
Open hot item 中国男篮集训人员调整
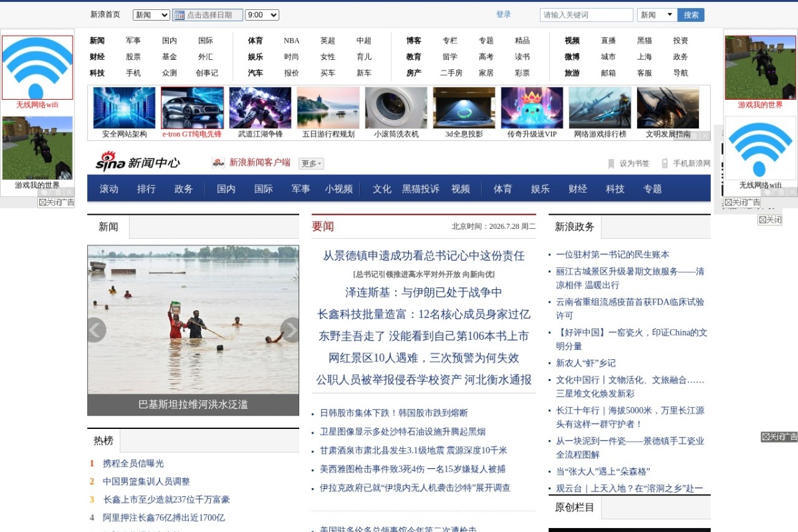coord(146,481)
